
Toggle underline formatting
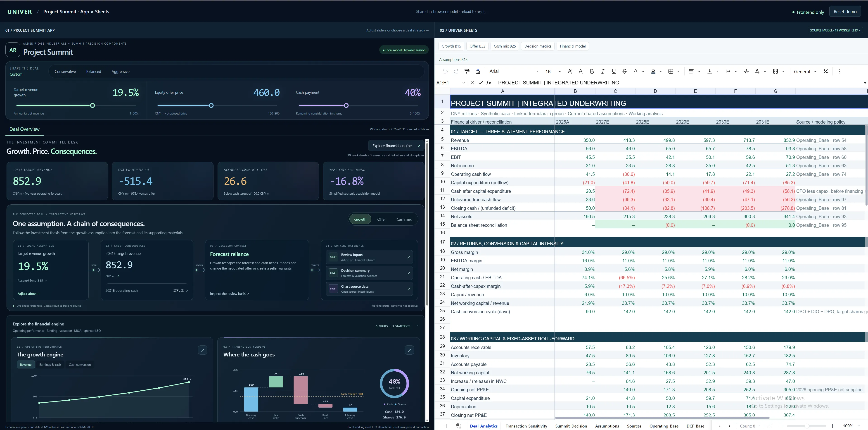pyautogui.click(x=614, y=71)
